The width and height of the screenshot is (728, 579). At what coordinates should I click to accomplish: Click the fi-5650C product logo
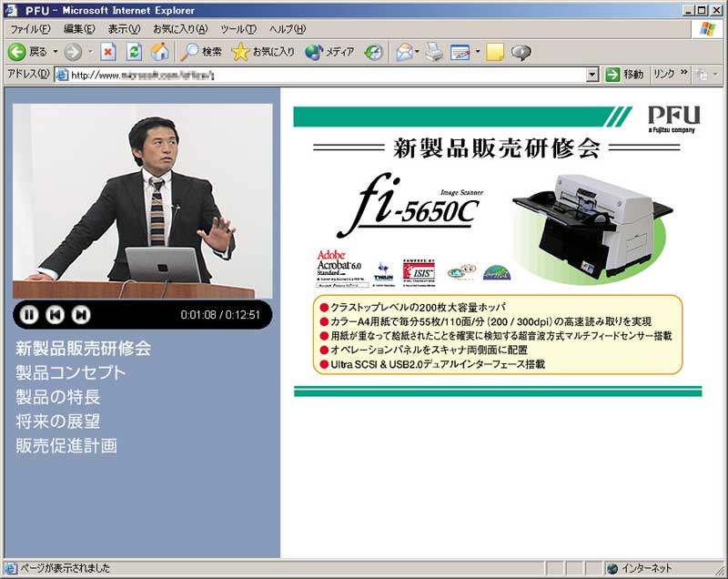(410, 206)
